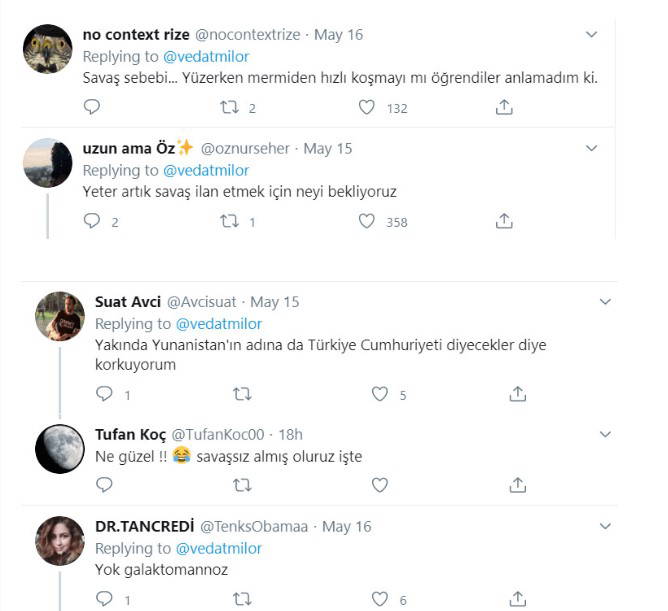
Task: Like the Suat Avci tweet
Action: click(x=380, y=394)
